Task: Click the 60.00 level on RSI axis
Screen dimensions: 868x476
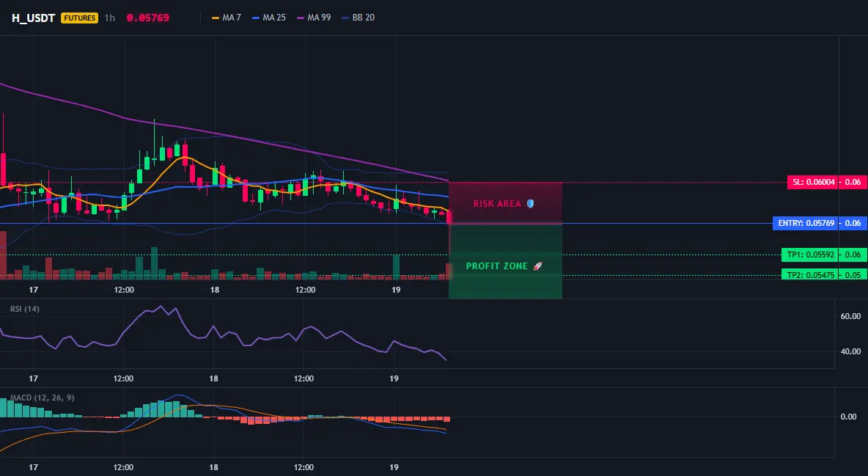Action: click(850, 316)
